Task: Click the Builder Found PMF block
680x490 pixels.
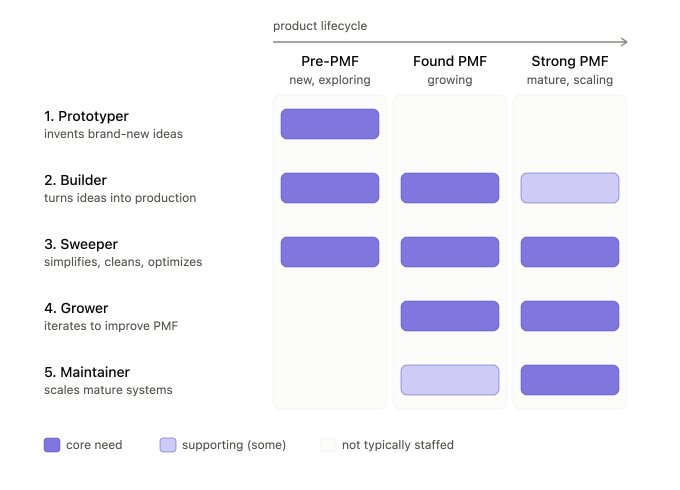Action: point(450,188)
